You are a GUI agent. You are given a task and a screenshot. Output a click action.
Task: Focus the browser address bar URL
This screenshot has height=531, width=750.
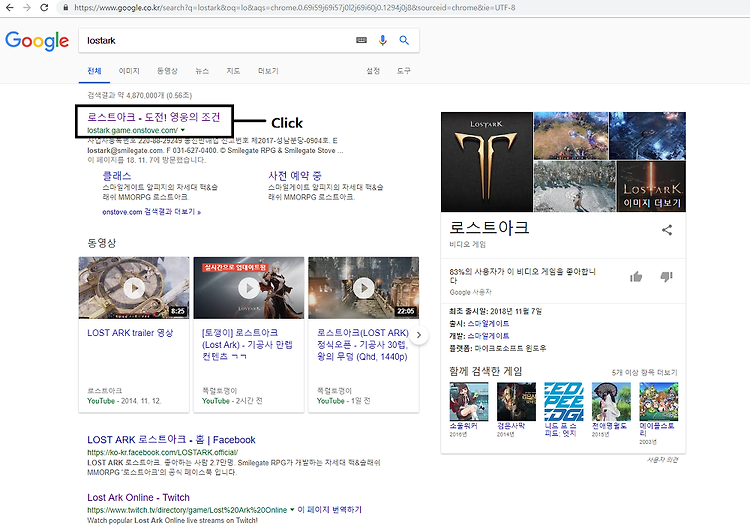click(x=295, y=8)
